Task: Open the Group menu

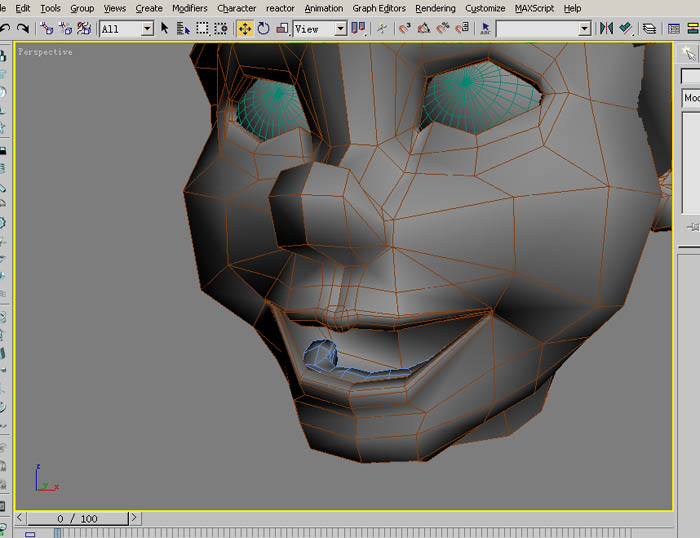Action: coord(82,8)
